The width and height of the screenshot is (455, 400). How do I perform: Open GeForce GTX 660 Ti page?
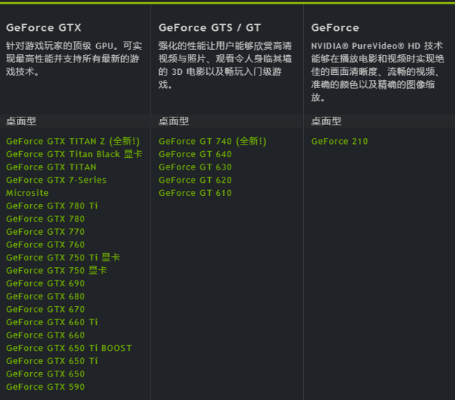coord(52,322)
